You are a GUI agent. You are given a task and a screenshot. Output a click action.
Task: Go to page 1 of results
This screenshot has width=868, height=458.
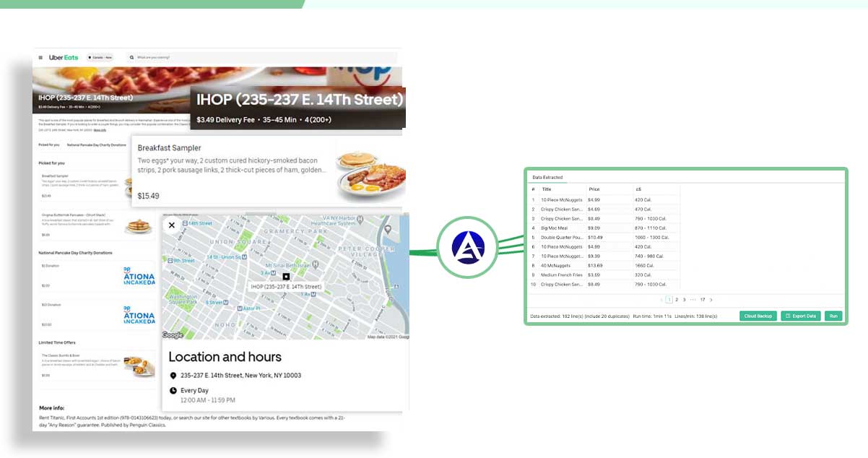(669, 299)
